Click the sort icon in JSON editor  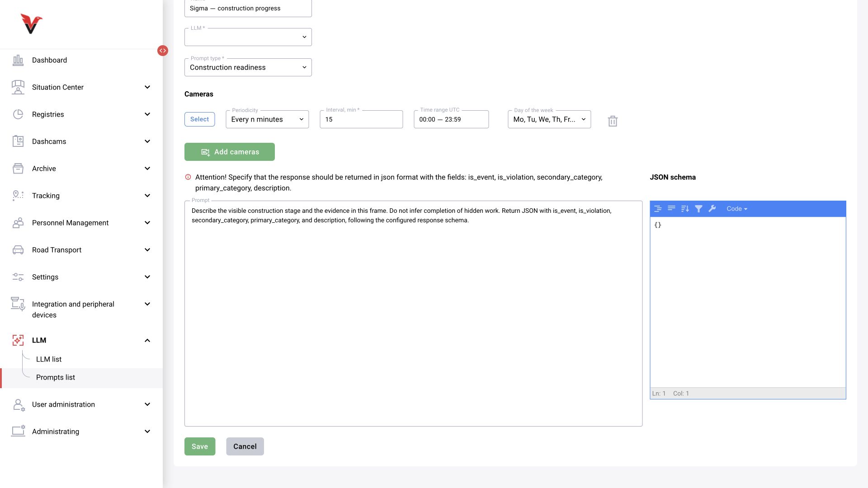685,209
